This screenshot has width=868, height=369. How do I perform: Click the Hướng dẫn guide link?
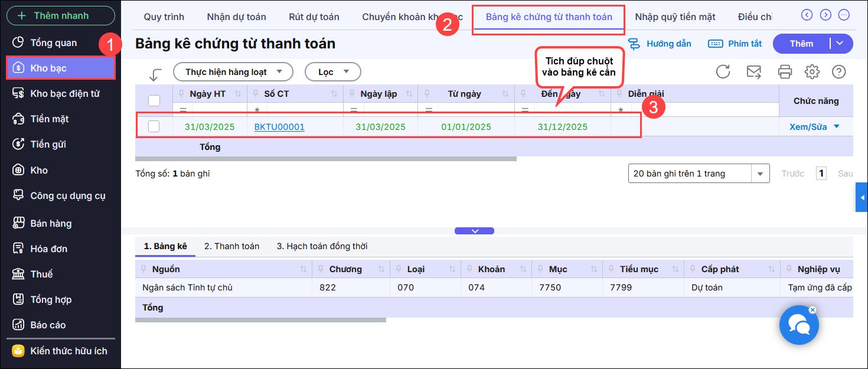coord(660,44)
